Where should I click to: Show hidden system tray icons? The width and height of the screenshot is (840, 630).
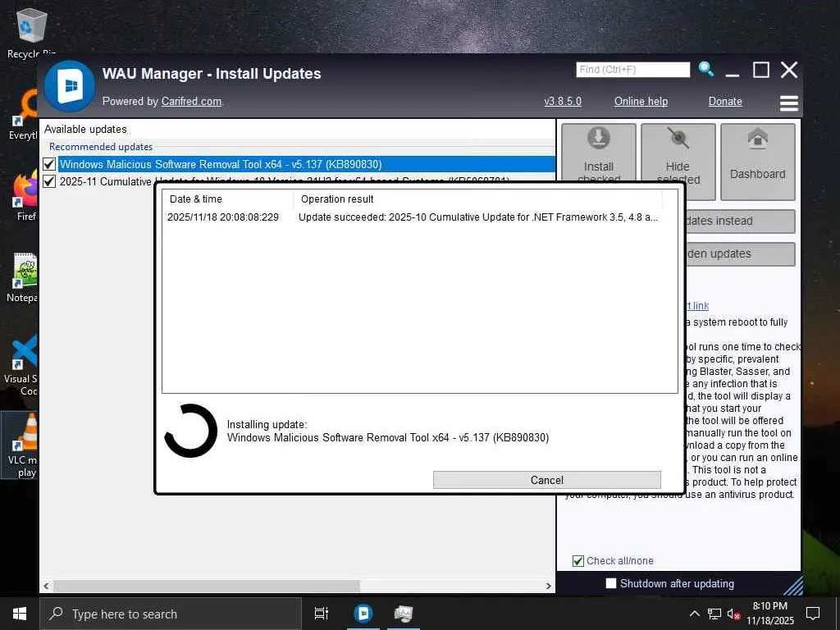(x=694, y=614)
